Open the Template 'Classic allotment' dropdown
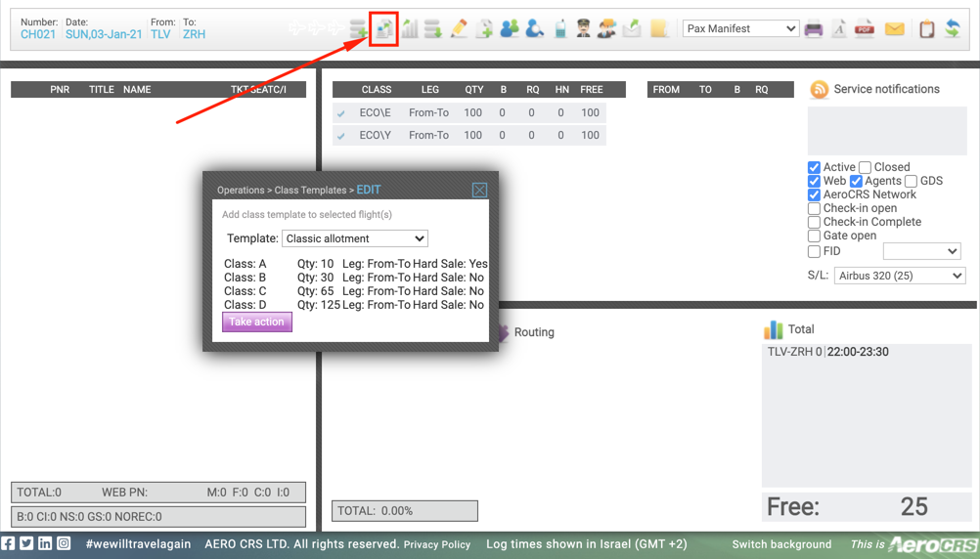This screenshot has width=980, height=559. [355, 238]
